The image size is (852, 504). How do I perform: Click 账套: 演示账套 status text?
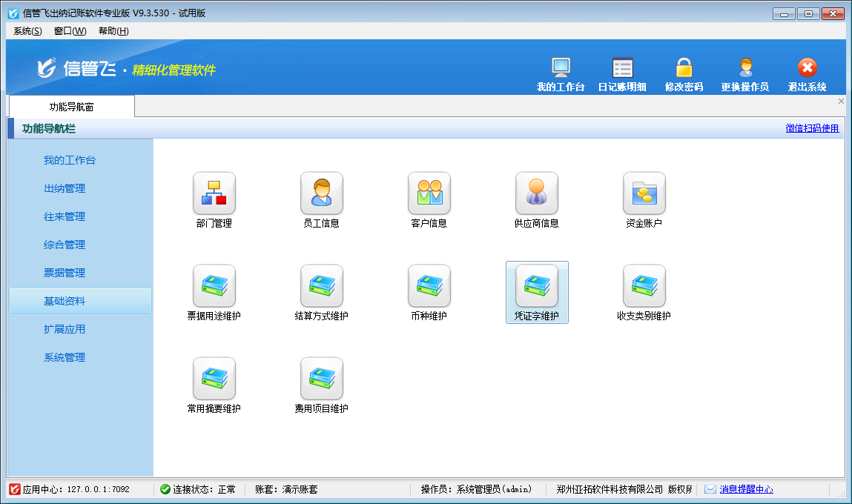(286, 489)
